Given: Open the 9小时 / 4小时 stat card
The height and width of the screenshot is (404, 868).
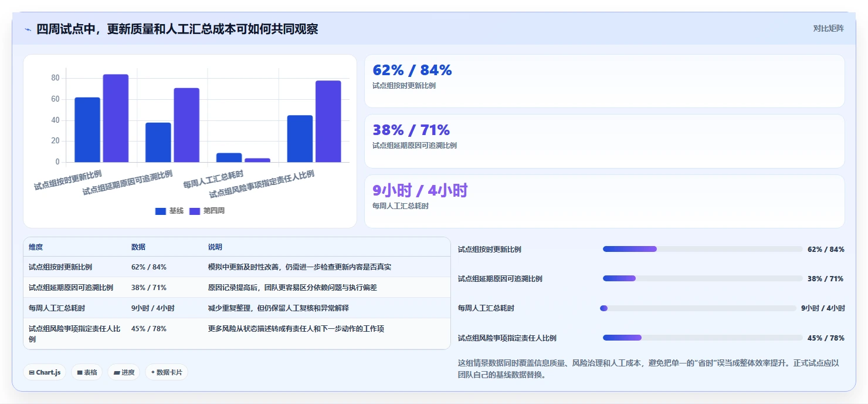Looking at the screenshot, I should pos(605,201).
